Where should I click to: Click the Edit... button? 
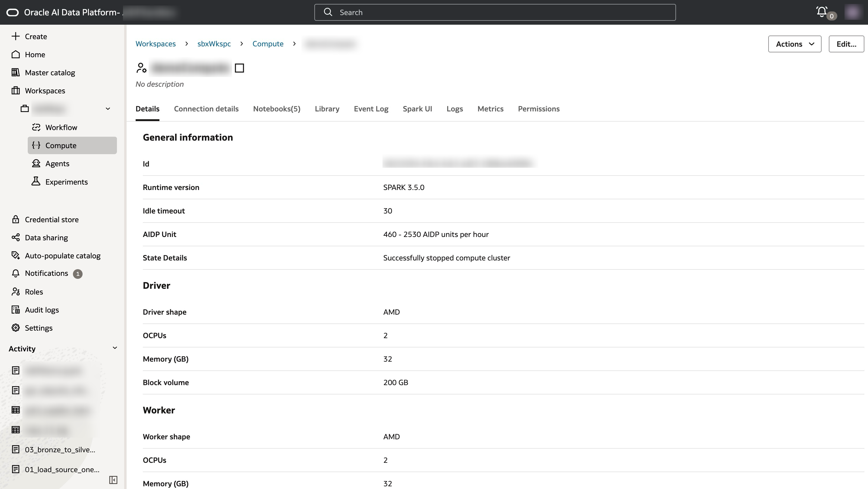(x=846, y=44)
